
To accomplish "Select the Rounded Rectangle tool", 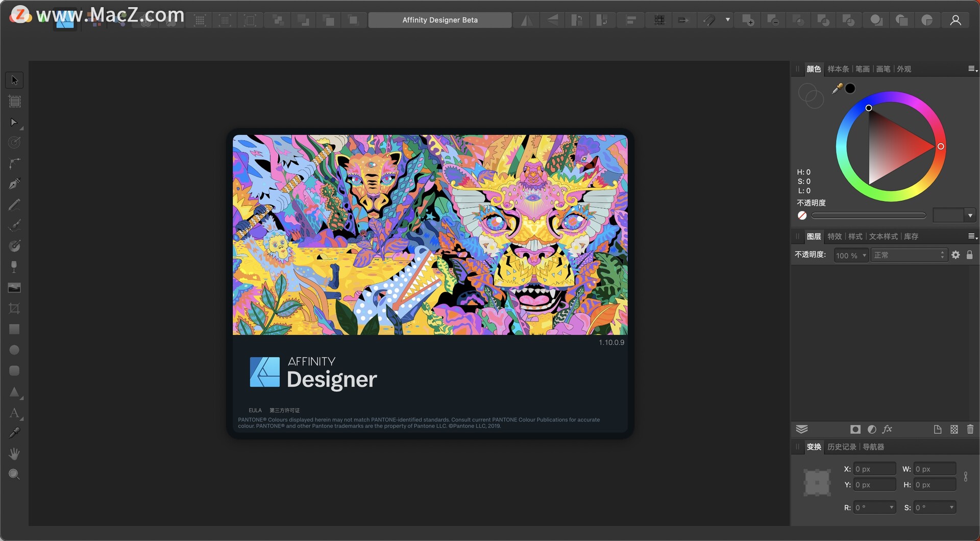I will pyautogui.click(x=14, y=371).
